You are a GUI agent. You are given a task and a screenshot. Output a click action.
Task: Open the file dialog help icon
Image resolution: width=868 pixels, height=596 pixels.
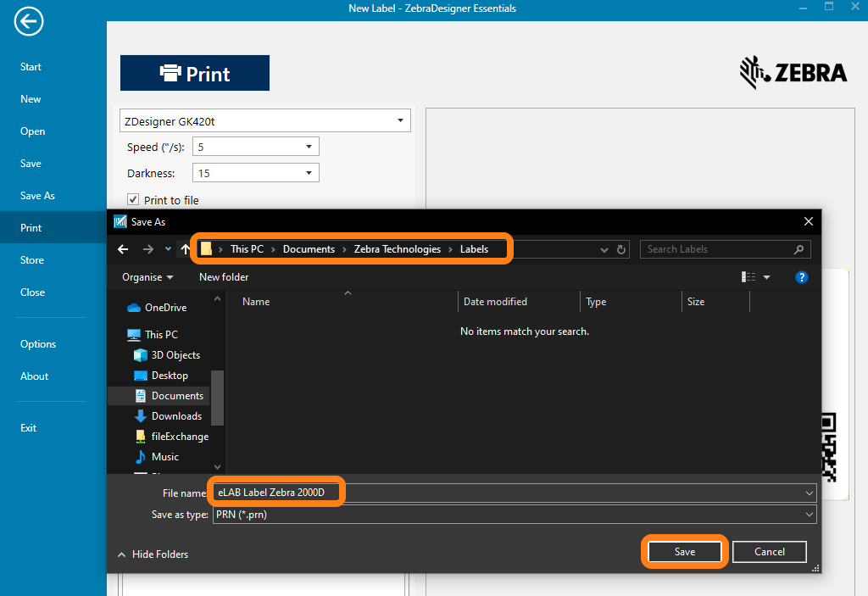tap(801, 277)
